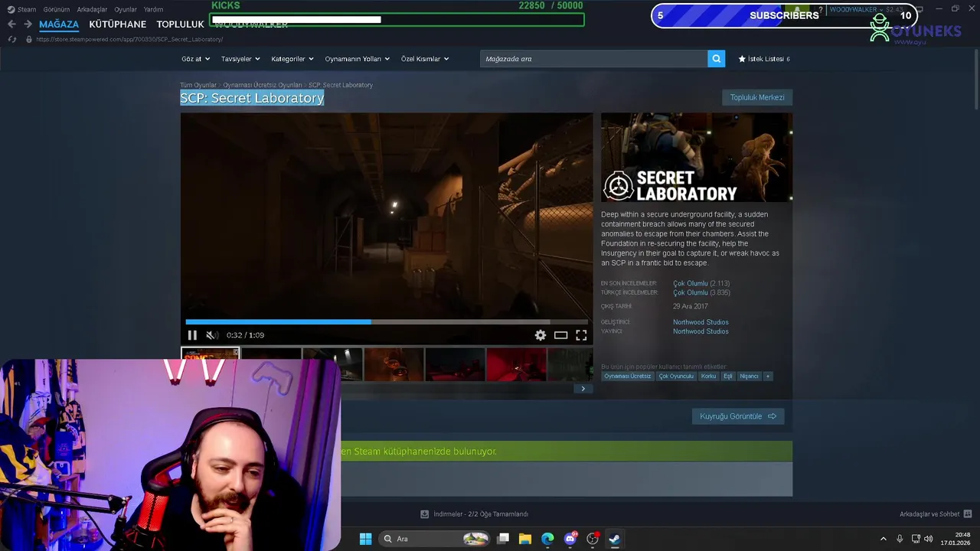Click the taskbar Ara search box

coord(436,539)
